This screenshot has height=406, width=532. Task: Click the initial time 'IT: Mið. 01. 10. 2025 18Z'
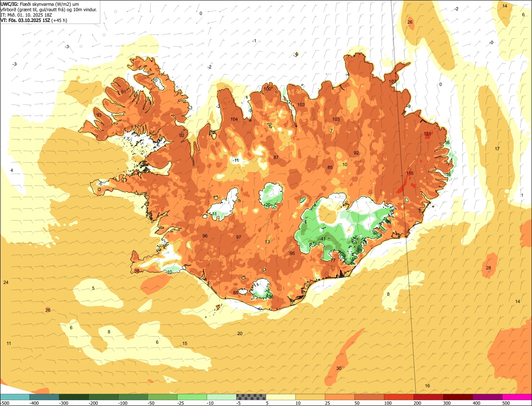(26, 15)
